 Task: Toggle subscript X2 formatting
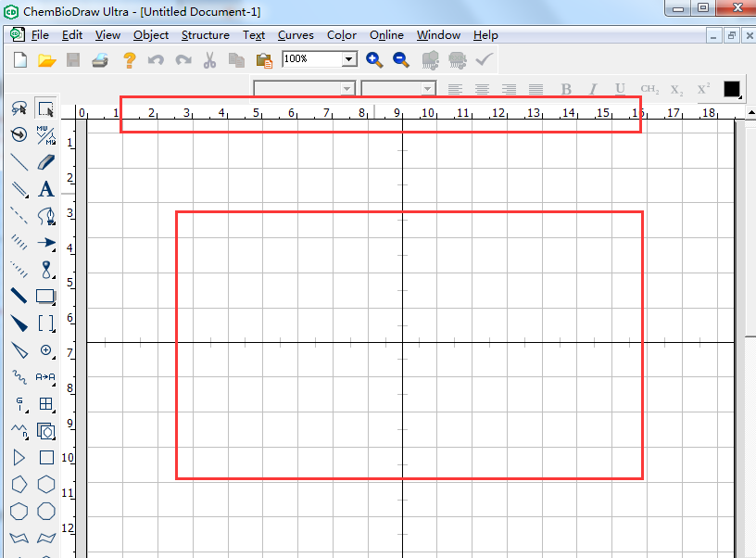click(x=676, y=89)
